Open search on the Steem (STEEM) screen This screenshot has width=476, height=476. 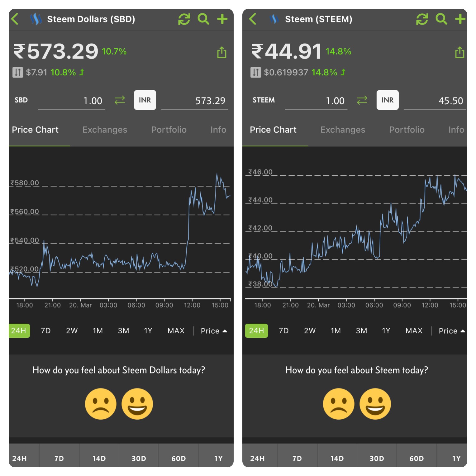pos(441,19)
